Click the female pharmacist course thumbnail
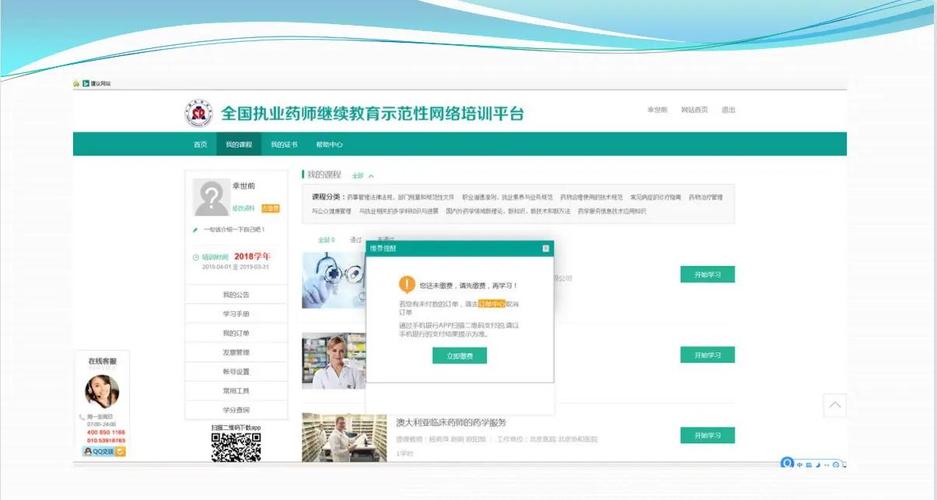937x500 pixels. (x=333, y=361)
